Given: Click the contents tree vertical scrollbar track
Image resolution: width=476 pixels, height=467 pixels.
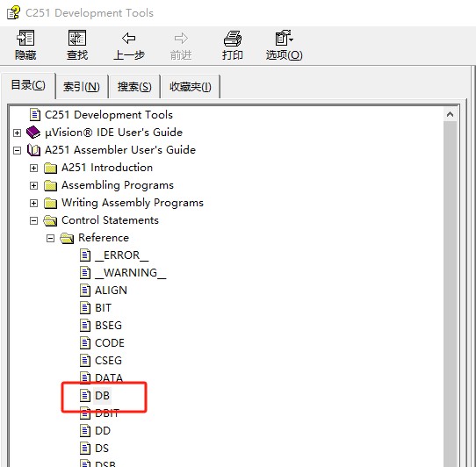Looking at the screenshot, I should (x=450, y=294).
